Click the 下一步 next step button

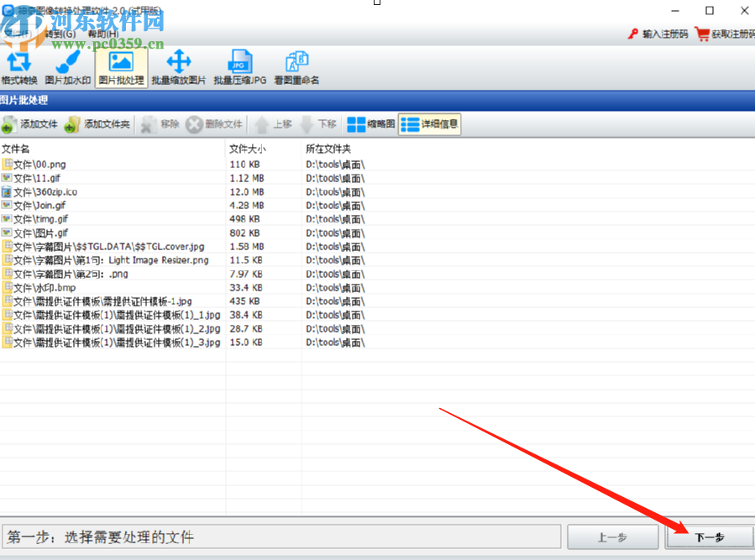pyautogui.click(x=710, y=536)
